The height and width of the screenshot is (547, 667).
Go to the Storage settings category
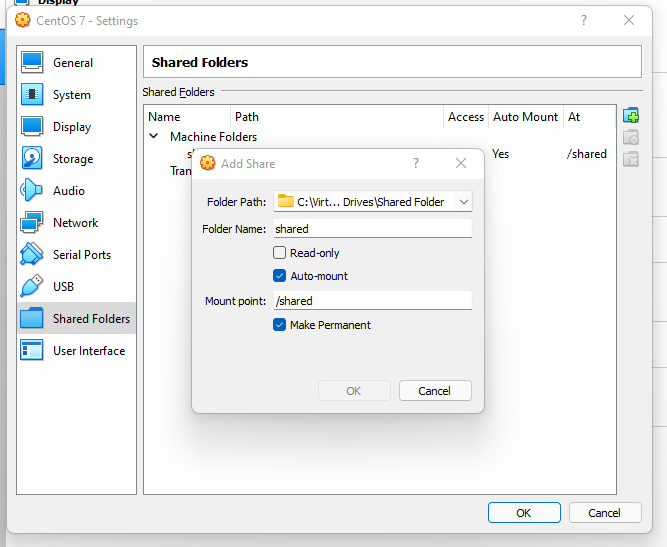(72, 159)
